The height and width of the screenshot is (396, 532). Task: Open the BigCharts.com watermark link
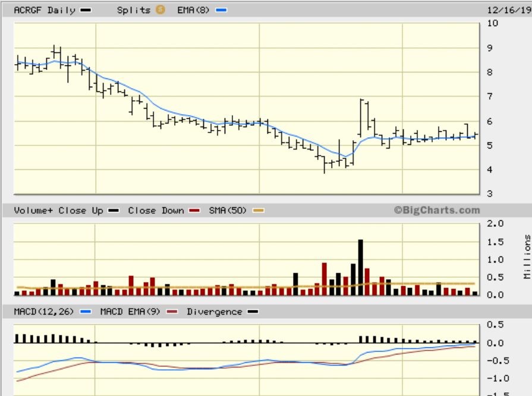click(x=436, y=210)
